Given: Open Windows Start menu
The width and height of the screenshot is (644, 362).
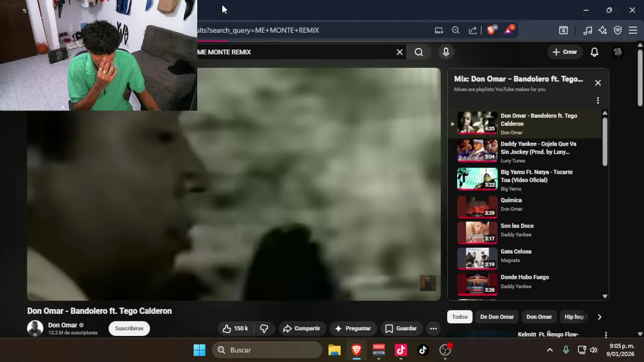Looking at the screenshot, I should (199, 350).
